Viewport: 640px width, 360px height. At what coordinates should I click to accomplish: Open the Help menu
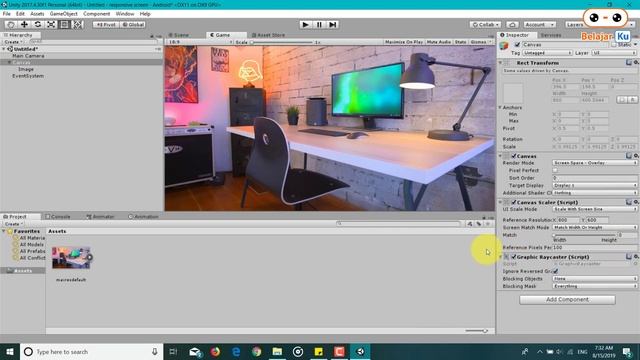point(145,14)
